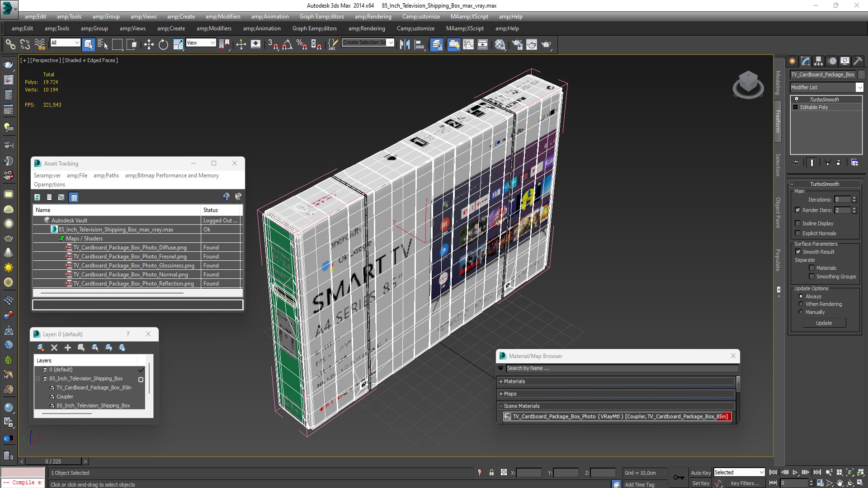Image resolution: width=868 pixels, height=488 pixels.
Task: Switch to the Motion command panel tab
Action: pos(832,61)
